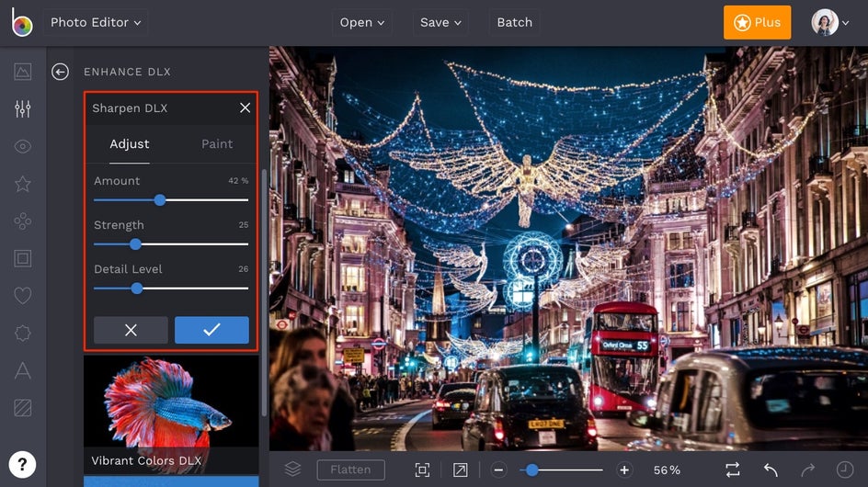Open the Touch Up eye sidebar icon

(x=23, y=146)
